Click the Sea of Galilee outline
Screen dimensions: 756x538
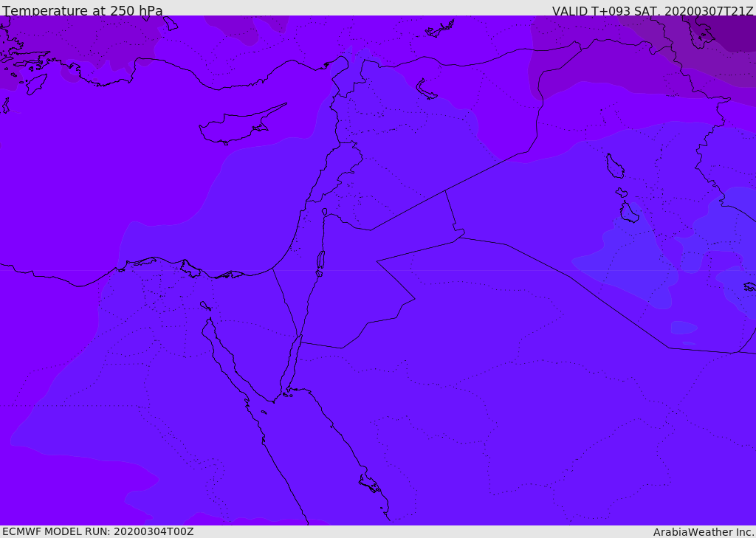(325, 212)
